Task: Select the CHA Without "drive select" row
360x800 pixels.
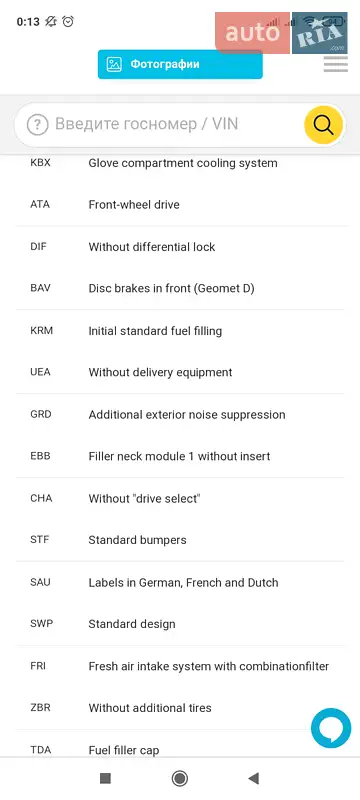Action: [x=180, y=498]
